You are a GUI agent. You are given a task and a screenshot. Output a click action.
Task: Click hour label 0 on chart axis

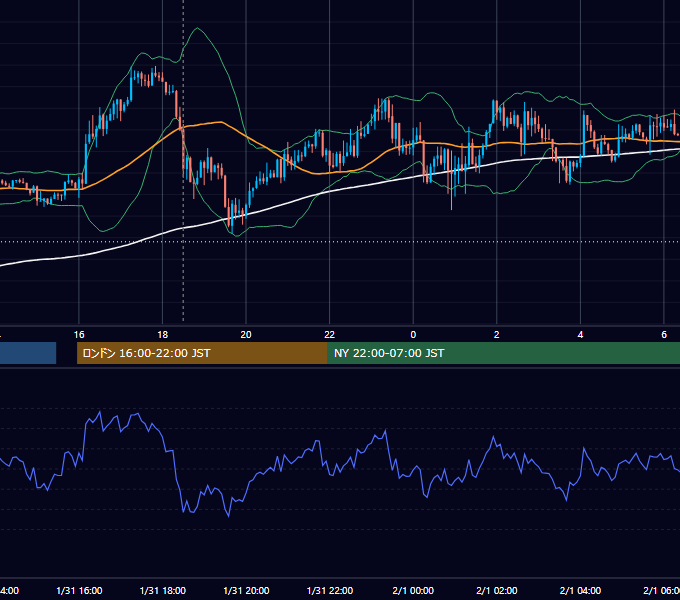point(413,335)
